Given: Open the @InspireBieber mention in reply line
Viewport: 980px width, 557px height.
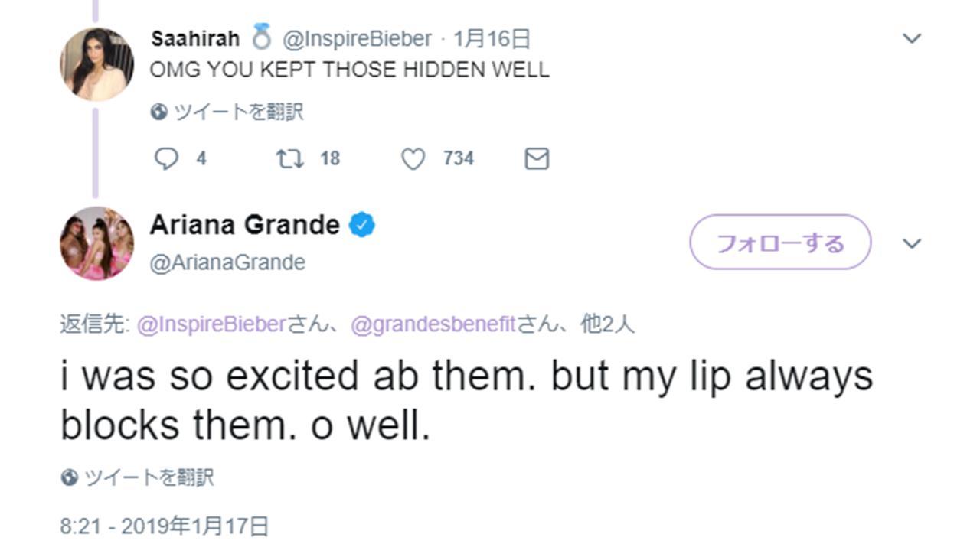Looking at the screenshot, I should (x=212, y=325).
